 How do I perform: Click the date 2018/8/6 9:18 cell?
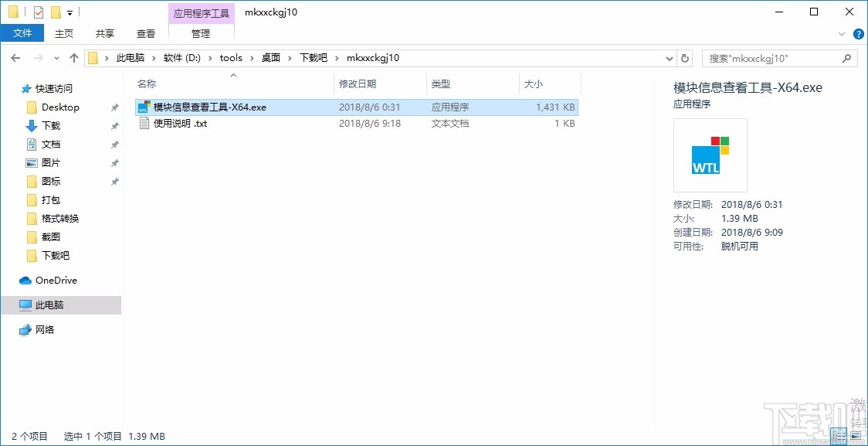point(368,124)
